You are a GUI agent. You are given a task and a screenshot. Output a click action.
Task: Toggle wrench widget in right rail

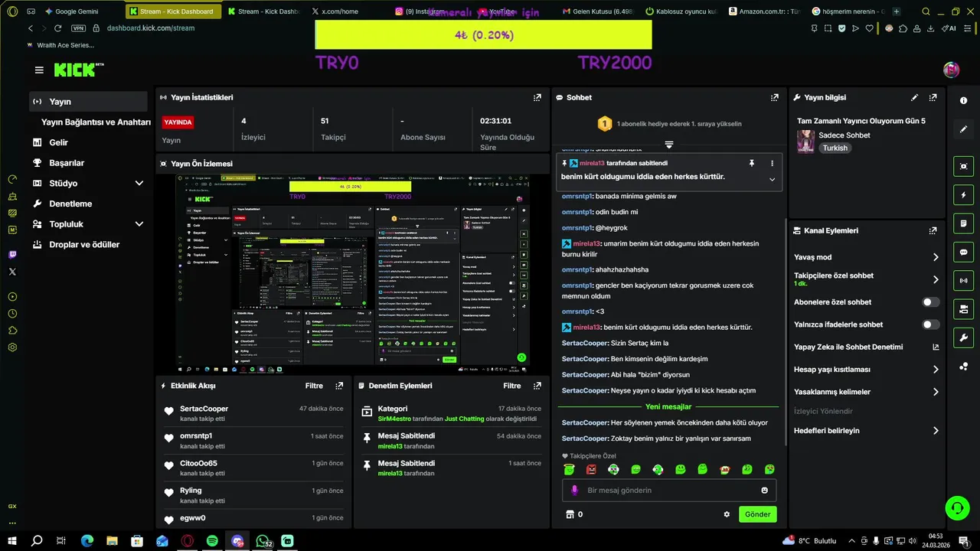963,337
